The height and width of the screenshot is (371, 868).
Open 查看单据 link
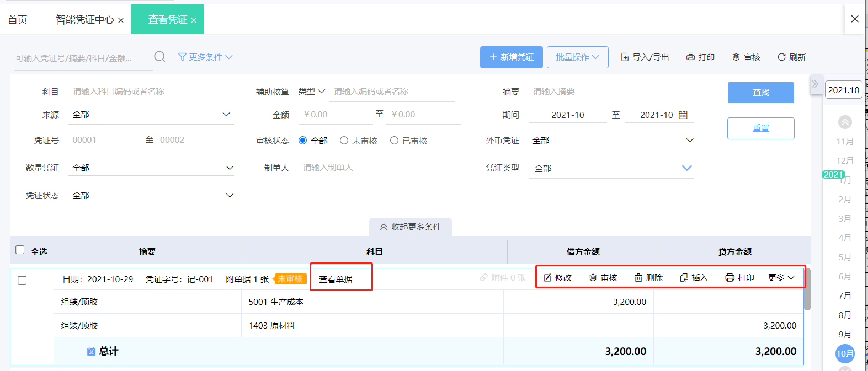(336, 279)
